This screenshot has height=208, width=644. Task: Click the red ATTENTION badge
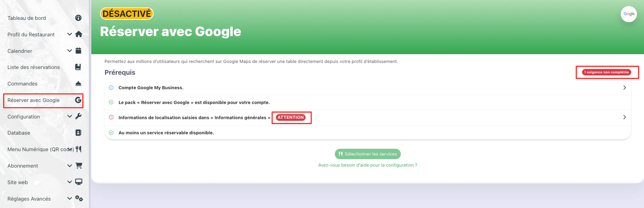pos(291,117)
